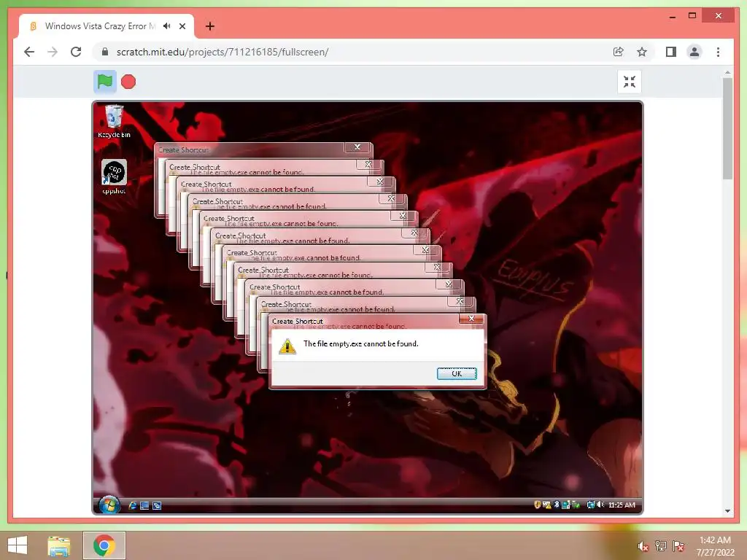747x560 pixels.
Task: Open the cppshot desktop shortcut
Action: point(114,176)
